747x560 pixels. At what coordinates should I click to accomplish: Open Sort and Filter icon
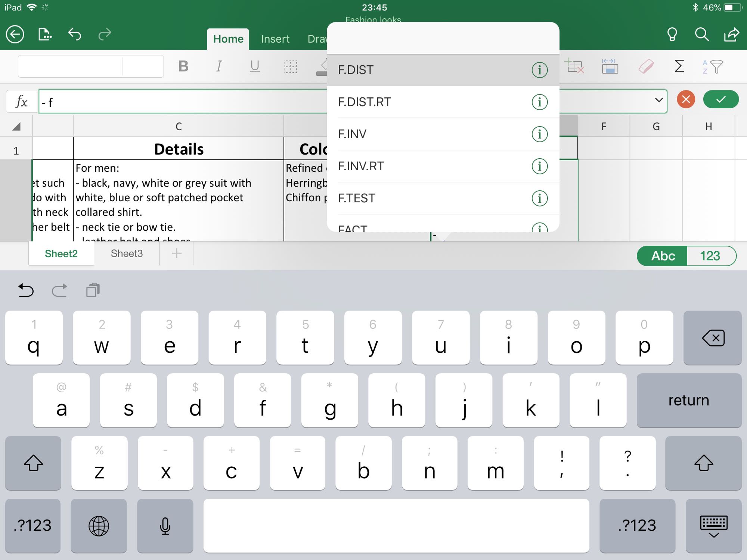coord(713,66)
